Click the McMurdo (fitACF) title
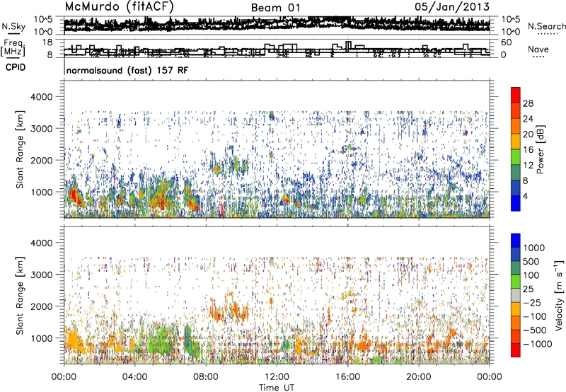The width and height of the screenshot is (566, 392). 119,7
